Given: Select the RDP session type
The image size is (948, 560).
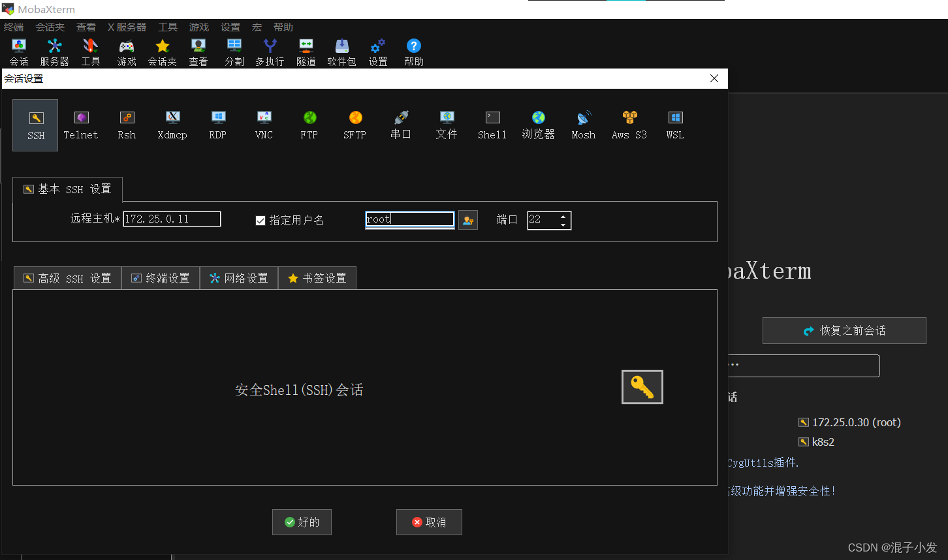Looking at the screenshot, I should (217, 125).
